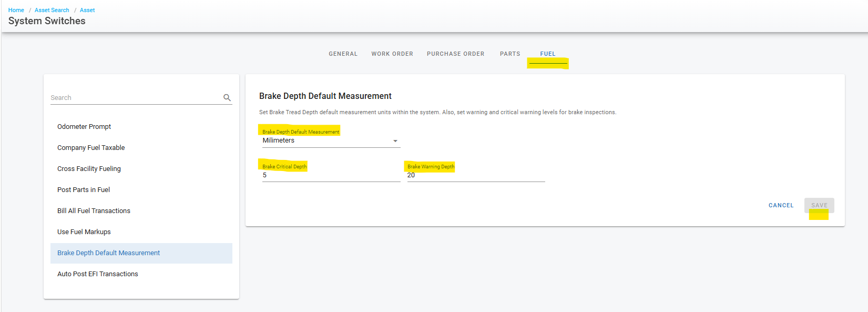Select the Fuel tab
868x312 pixels.
tap(547, 54)
